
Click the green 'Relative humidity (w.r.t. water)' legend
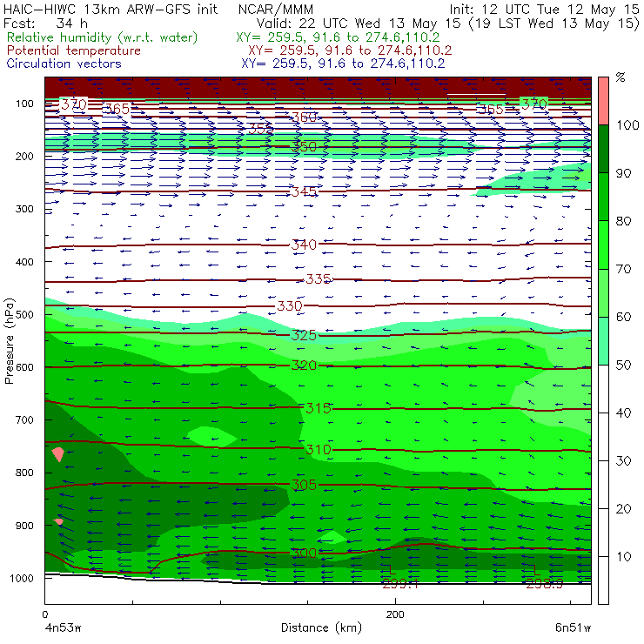coord(103,37)
